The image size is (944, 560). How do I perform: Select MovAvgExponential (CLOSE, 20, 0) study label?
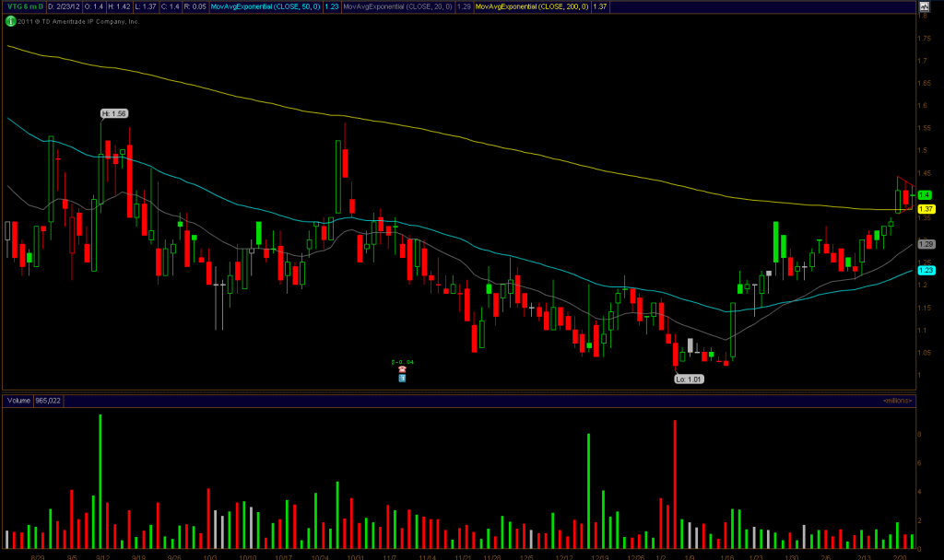398,7
